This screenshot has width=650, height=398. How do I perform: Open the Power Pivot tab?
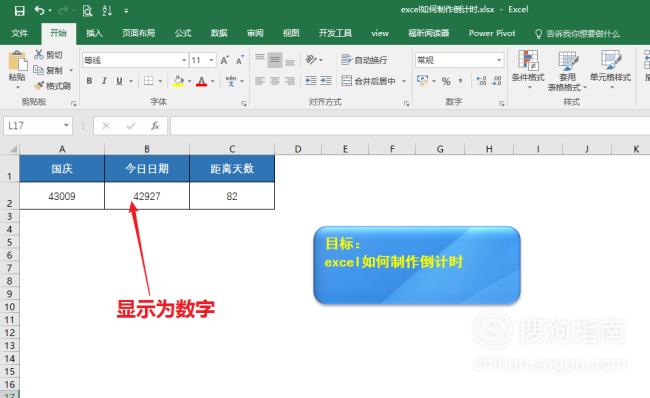pos(492,33)
